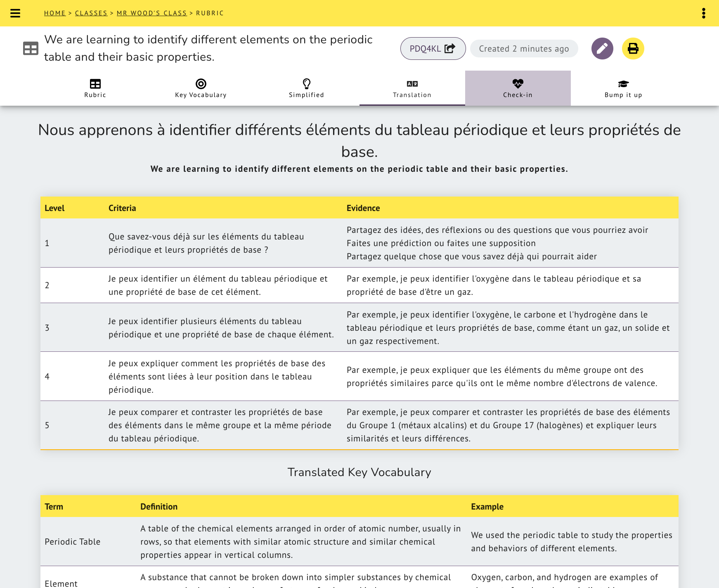Click the Bump it up graduation cap icon

(x=623, y=84)
